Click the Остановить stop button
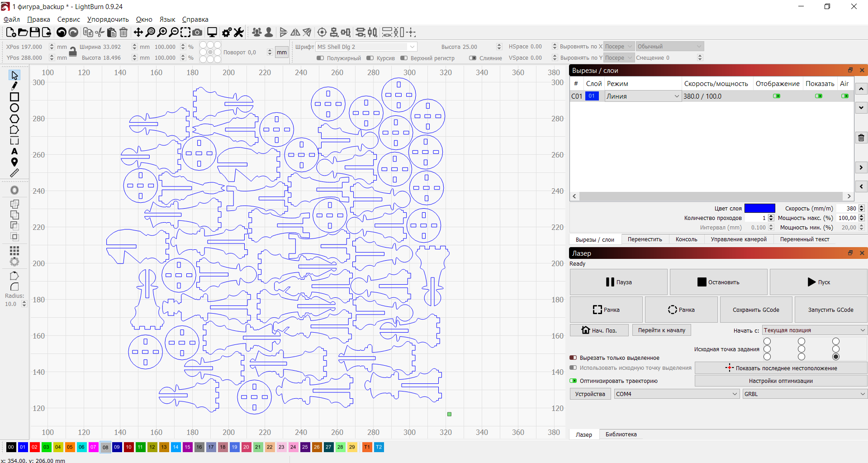This screenshot has width=868, height=463. point(718,282)
